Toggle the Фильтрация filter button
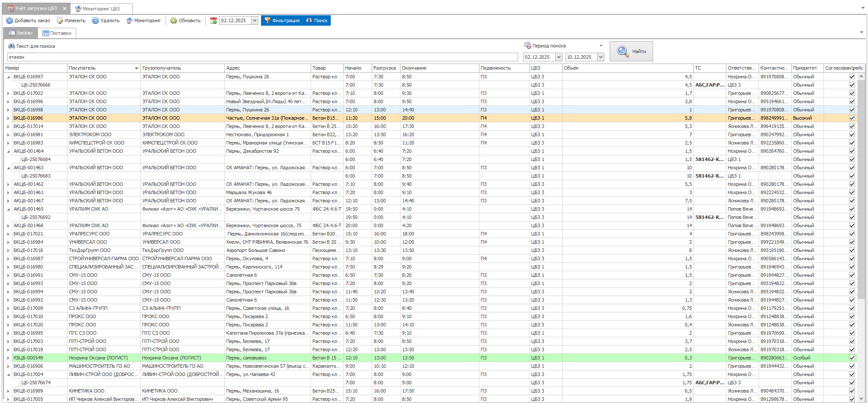 pyautogui.click(x=282, y=20)
